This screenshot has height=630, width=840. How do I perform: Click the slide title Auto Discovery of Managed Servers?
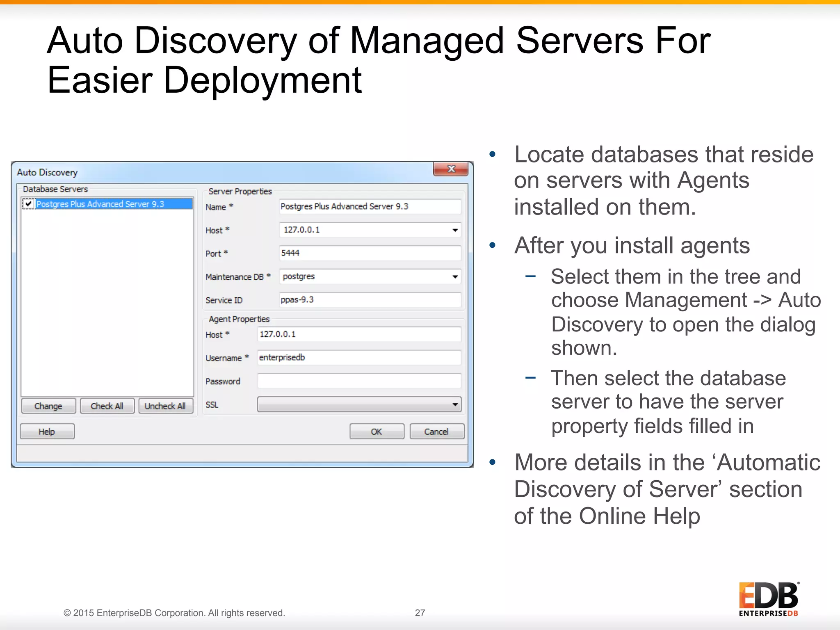click(x=379, y=60)
